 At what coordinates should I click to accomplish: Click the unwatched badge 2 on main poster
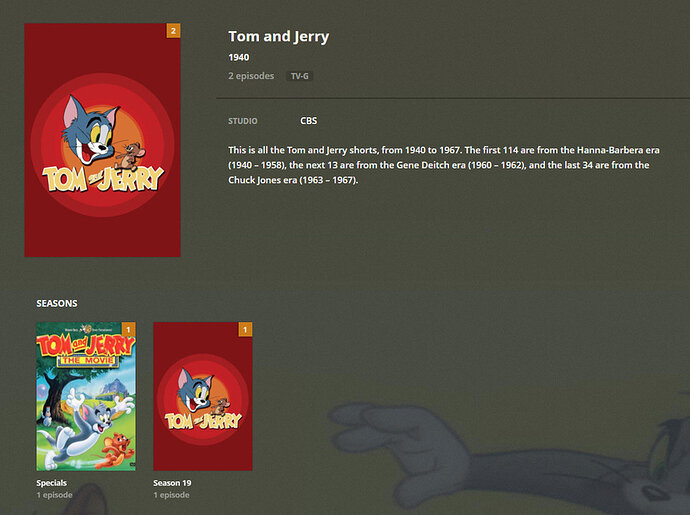coord(173,31)
